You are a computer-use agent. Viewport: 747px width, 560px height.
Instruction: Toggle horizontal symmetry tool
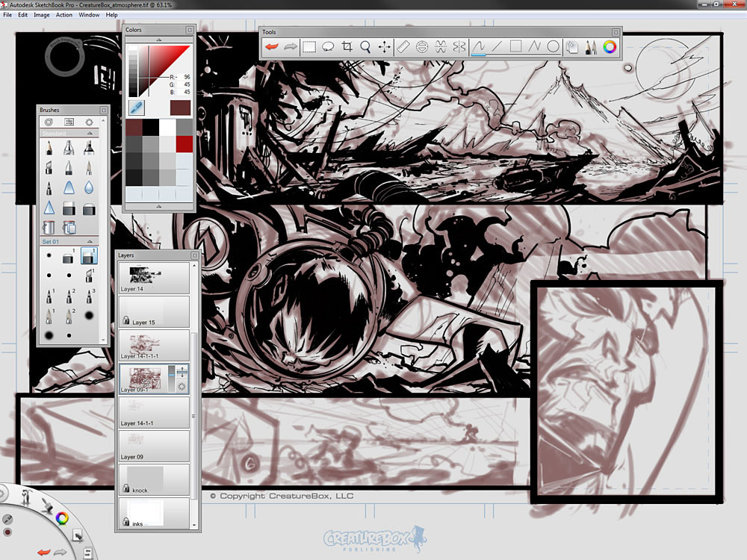point(441,46)
